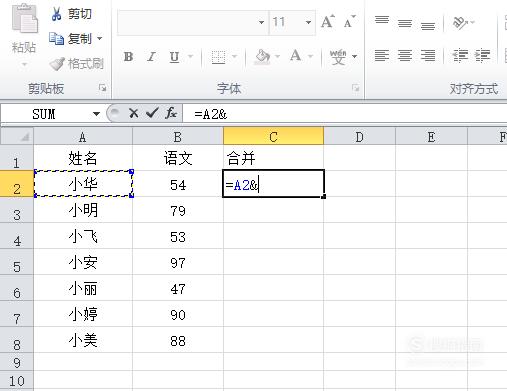This screenshot has height=391, width=507.
Task: Click cell B2 with value 54
Action: [178, 184]
